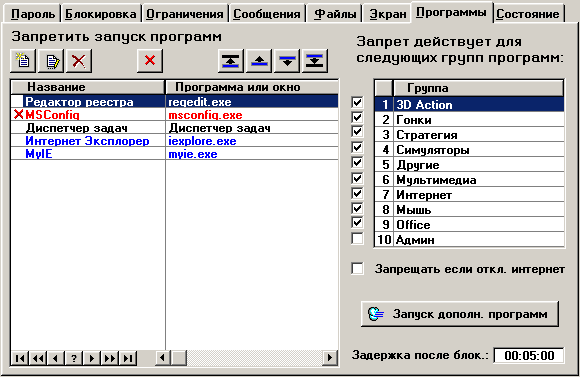Go to next record navigator arrow
The height and width of the screenshot is (377, 580).
pyautogui.click(x=92, y=358)
